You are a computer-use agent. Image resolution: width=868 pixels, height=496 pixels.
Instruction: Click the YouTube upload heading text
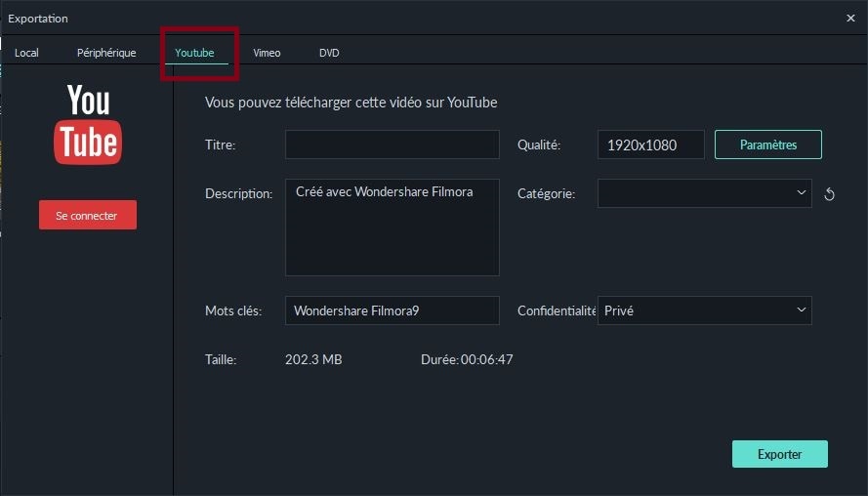point(351,103)
